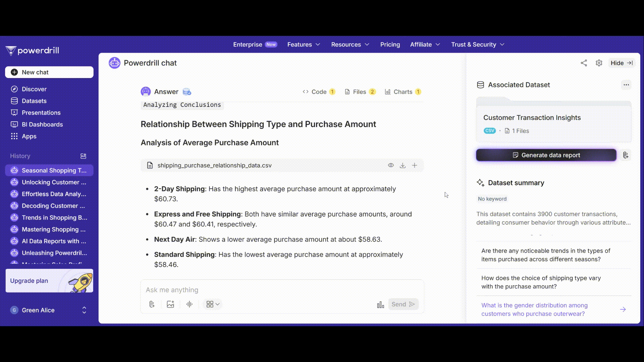The width and height of the screenshot is (644, 362).
Task: Open the apps grid dropdown in chat box
Action: [213, 304]
